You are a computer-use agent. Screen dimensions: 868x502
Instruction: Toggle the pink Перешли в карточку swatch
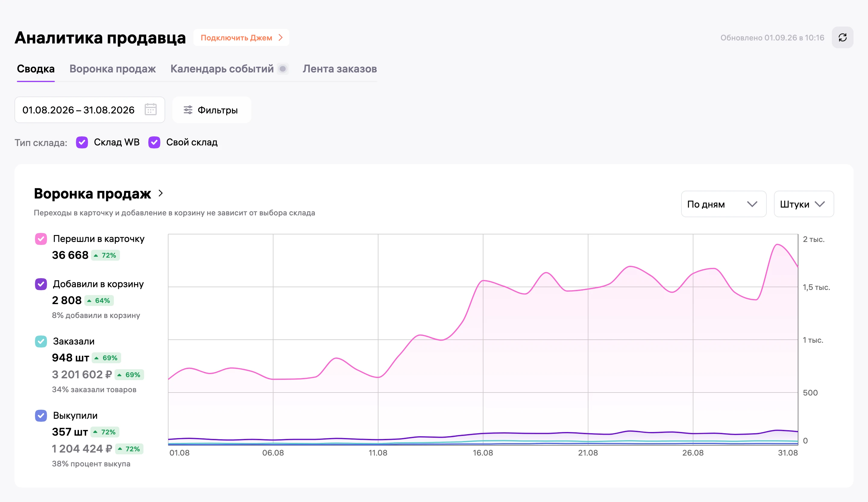pos(41,239)
